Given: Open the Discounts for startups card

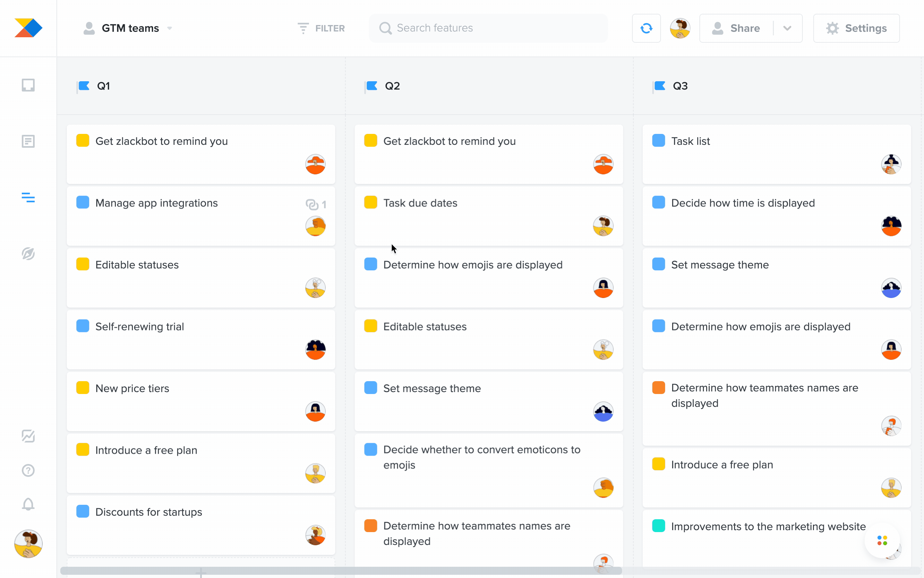Looking at the screenshot, I should 201,525.
